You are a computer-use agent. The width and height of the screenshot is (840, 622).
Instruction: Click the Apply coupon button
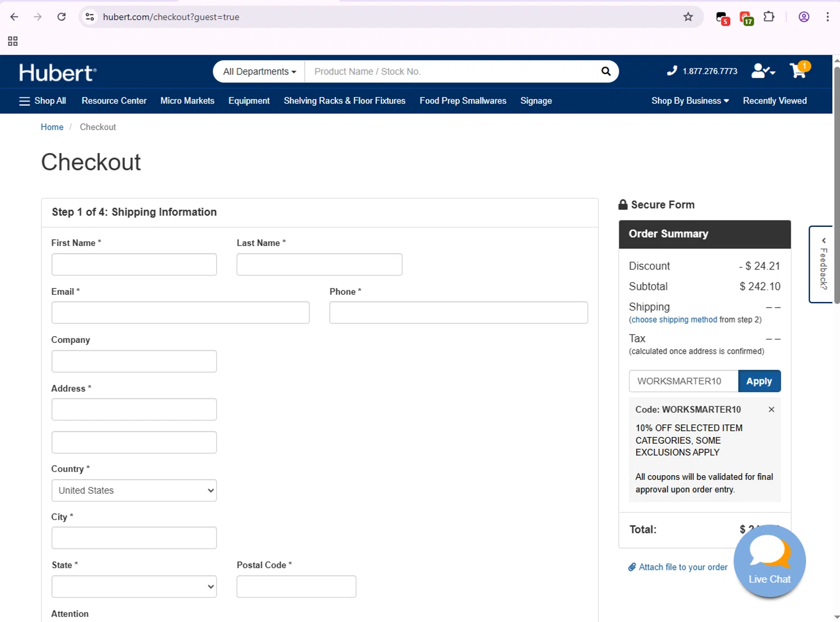(759, 381)
